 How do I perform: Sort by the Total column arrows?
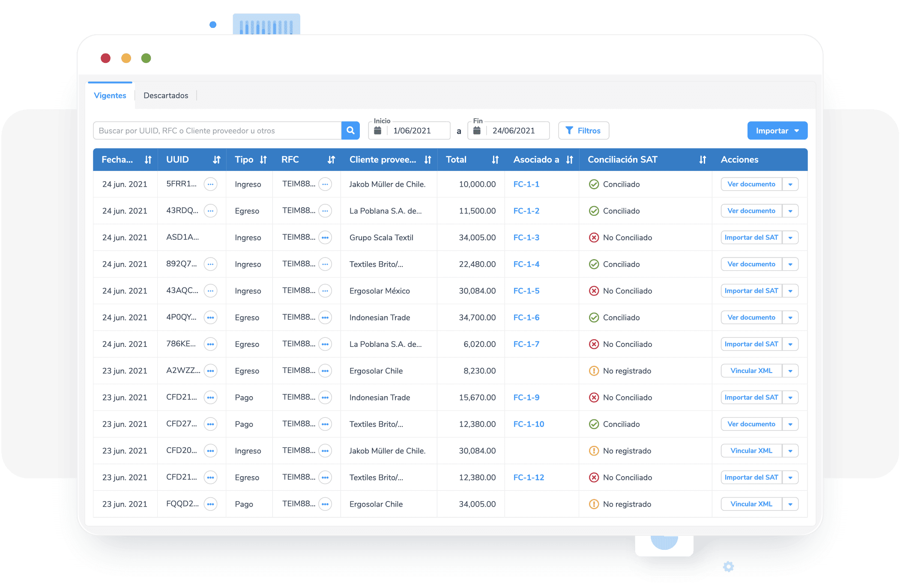pyautogui.click(x=495, y=160)
